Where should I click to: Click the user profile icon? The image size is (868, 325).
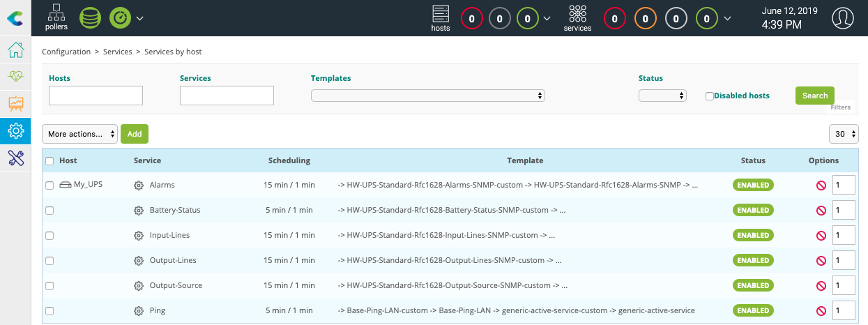(843, 18)
